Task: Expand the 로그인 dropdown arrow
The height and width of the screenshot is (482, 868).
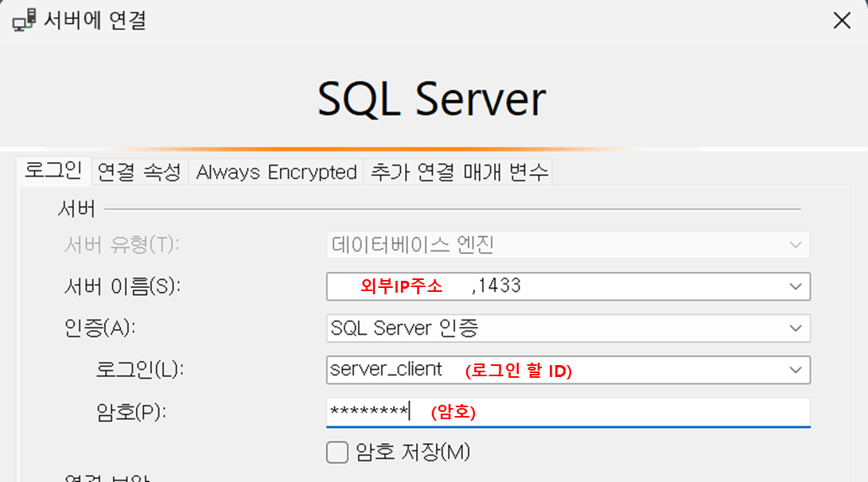Action: point(796,370)
